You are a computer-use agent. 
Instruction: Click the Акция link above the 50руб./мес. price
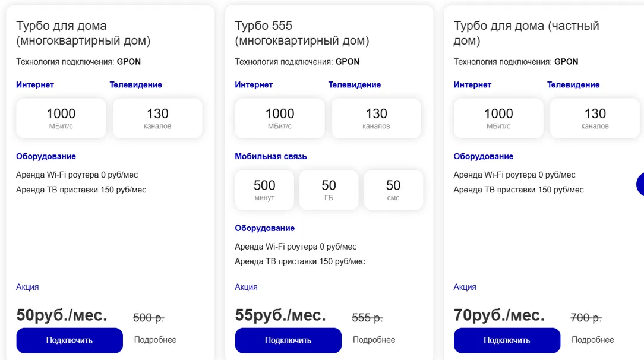point(27,287)
